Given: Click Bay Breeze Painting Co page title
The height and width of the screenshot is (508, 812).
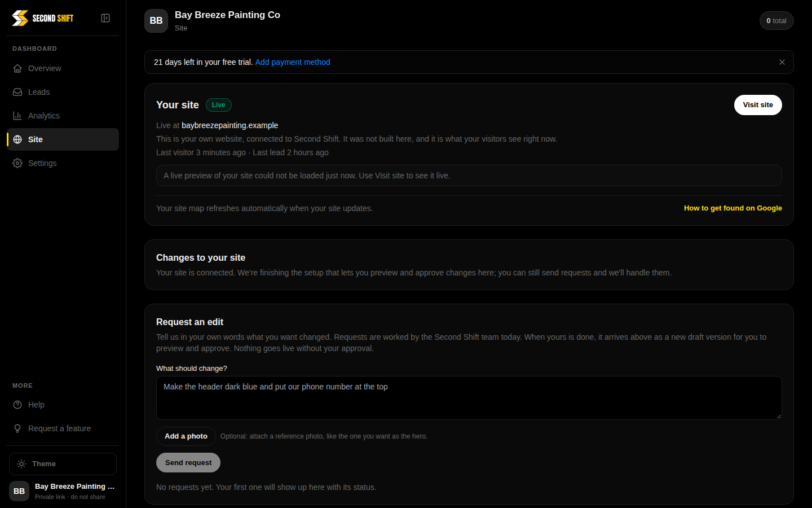Looking at the screenshot, I should click(227, 15).
